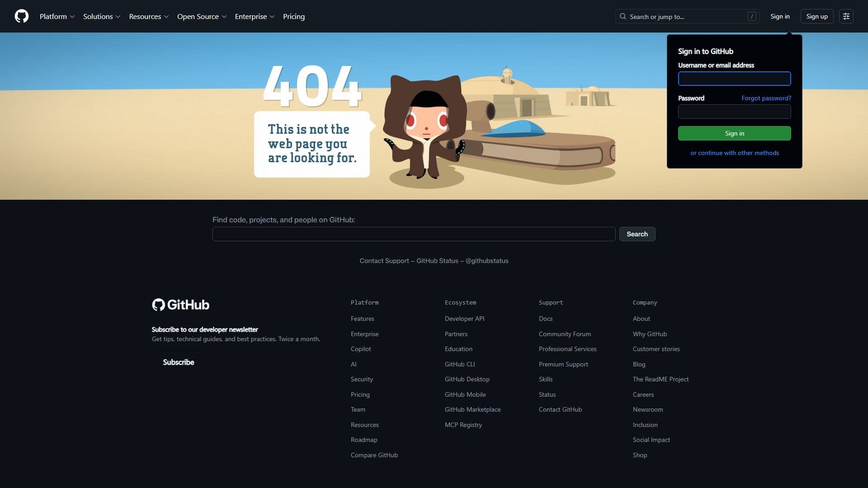868x488 pixels.
Task: Open the Forgot password link
Action: pos(766,98)
